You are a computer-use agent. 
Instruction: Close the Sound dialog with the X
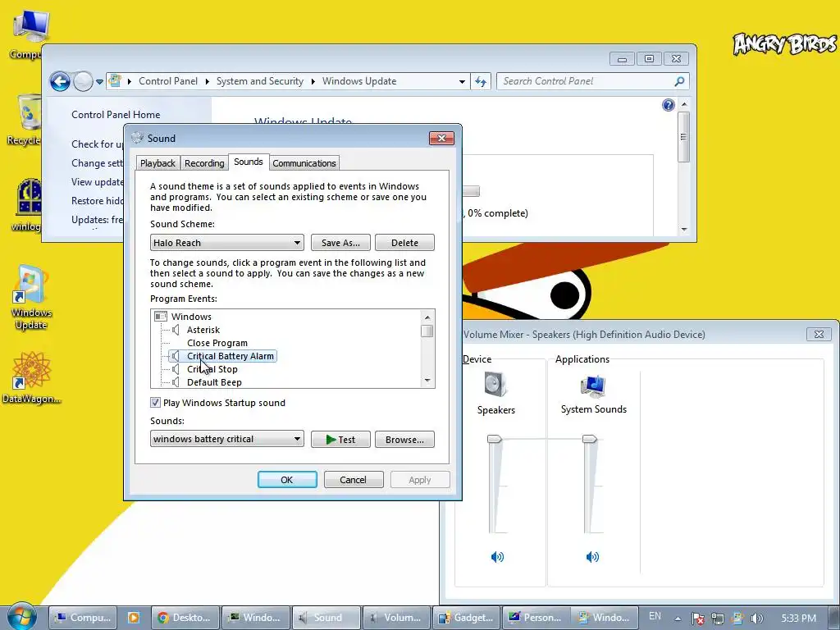tap(441, 138)
